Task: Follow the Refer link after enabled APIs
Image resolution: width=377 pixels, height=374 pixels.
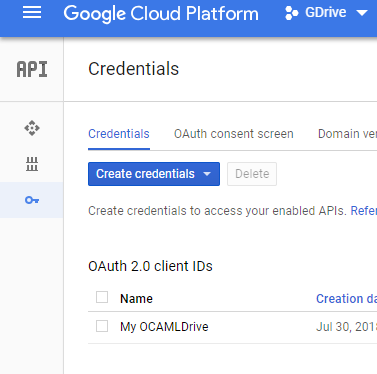Action: (364, 211)
